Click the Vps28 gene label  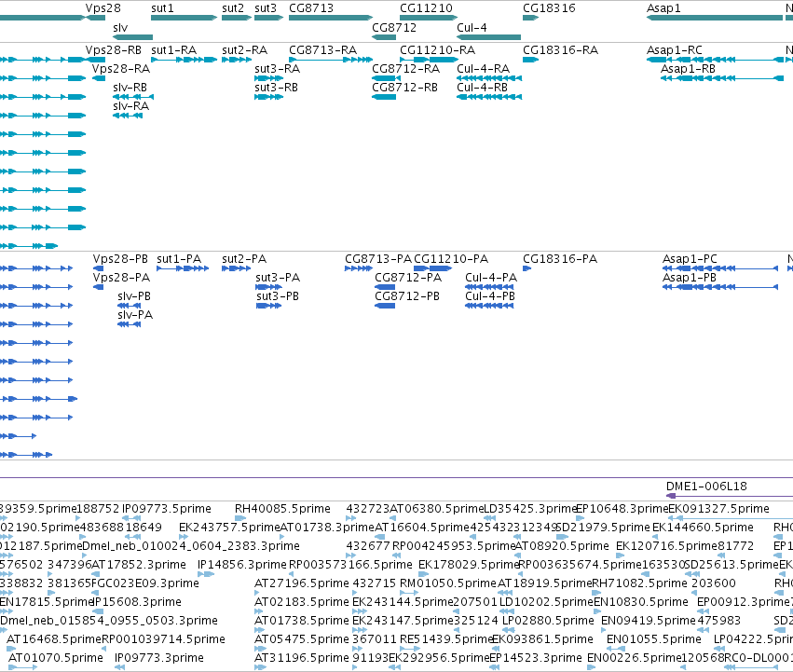(103, 8)
